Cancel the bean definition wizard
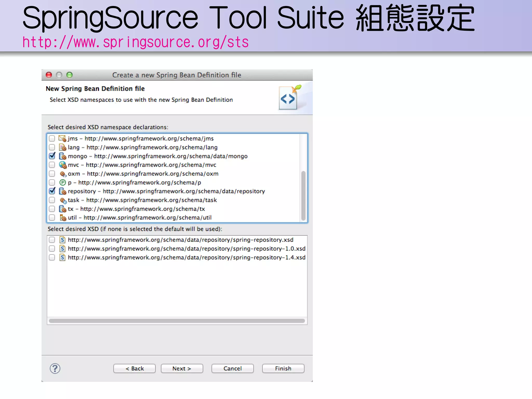Screen dimensions: 532x399 [x=232, y=368]
